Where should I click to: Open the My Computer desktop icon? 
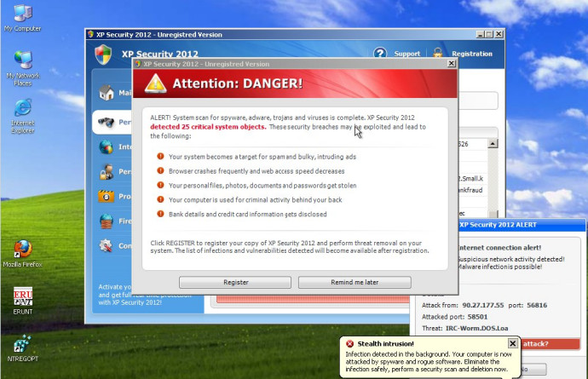point(22,18)
